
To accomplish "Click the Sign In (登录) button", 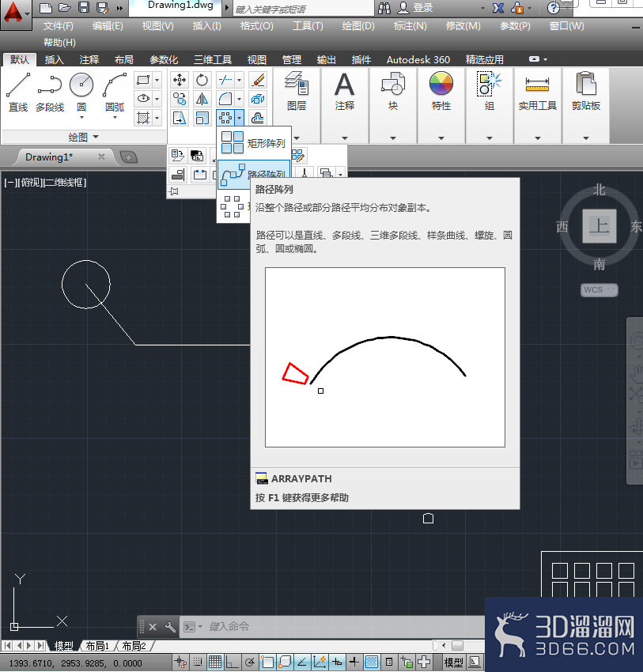I will click(x=416, y=8).
